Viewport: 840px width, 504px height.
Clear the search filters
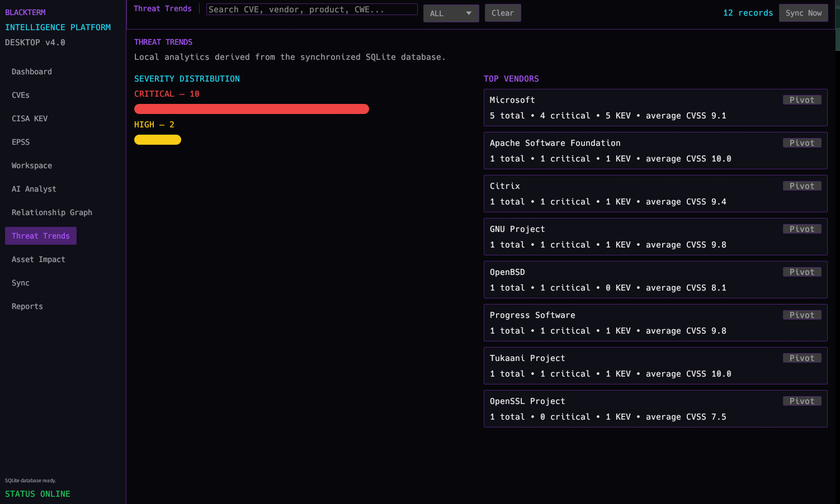(x=503, y=13)
